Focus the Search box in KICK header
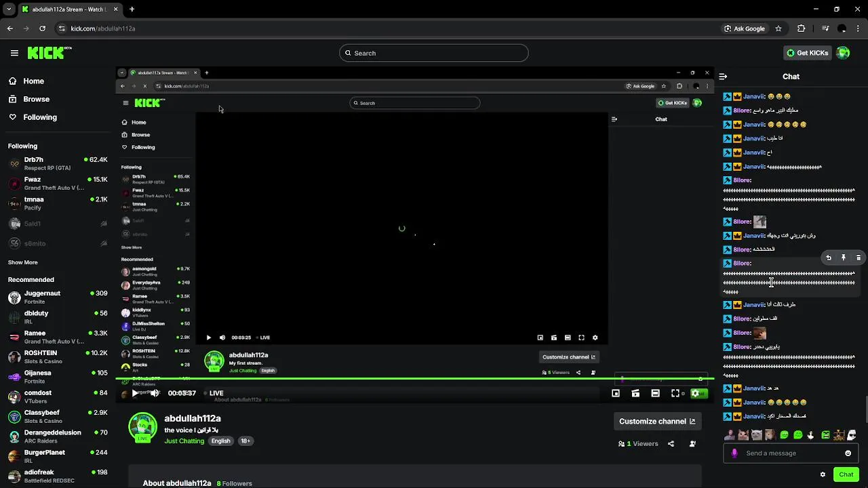This screenshot has height=488, width=868. tap(434, 53)
